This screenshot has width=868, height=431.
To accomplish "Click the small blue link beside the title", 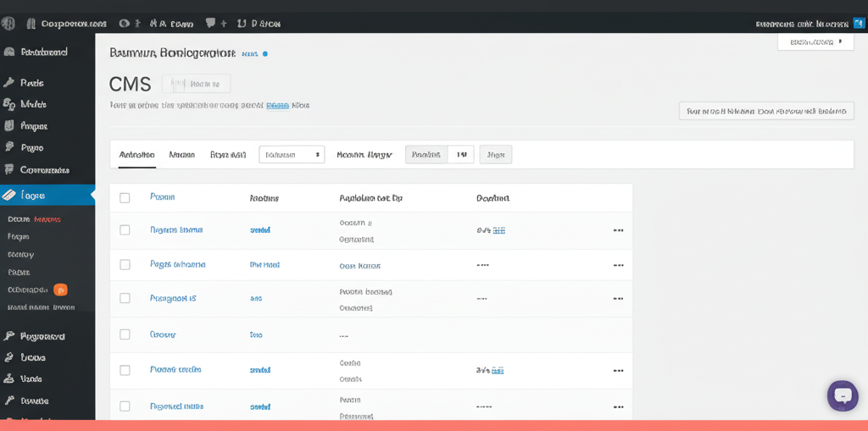I will pyautogui.click(x=250, y=54).
